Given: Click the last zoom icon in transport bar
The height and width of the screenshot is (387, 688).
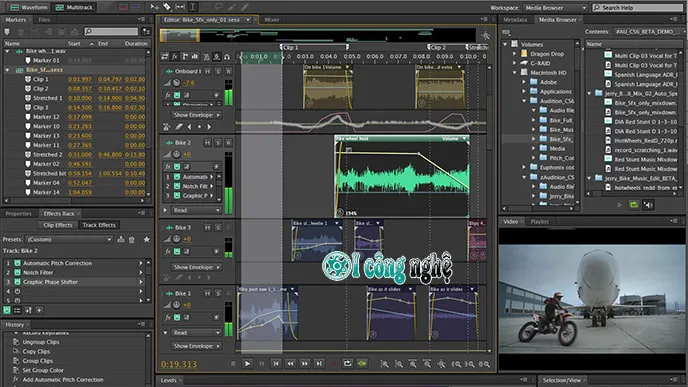Looking at the screenshot, I should (x=484, y=364).
